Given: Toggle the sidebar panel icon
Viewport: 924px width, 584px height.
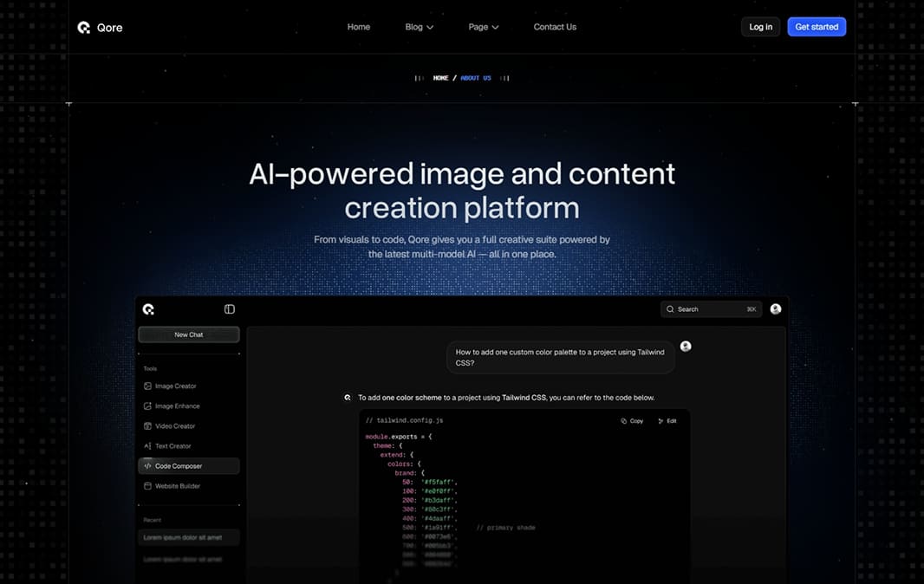Looking at the screenshot, I should (x=230, y=309).
